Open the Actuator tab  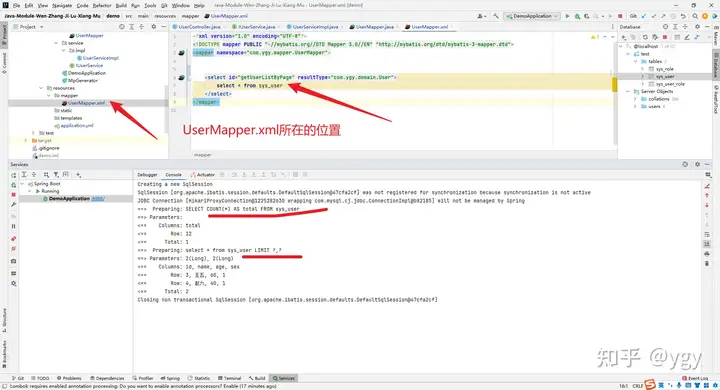[x=202, y=175]
